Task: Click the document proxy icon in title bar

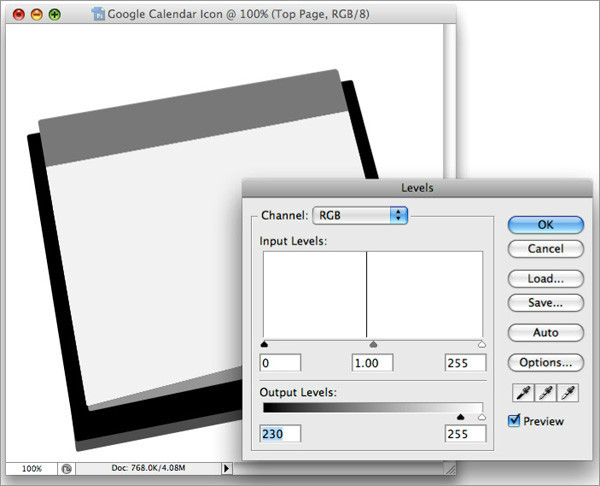Action: 97,15
